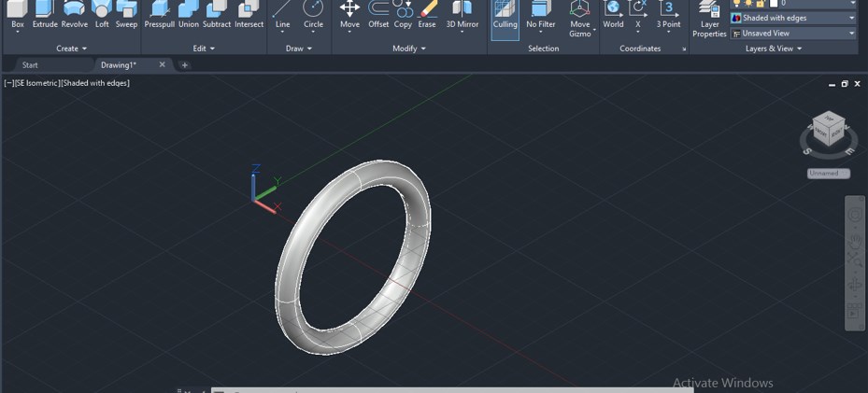Open Layer Properties manager
Viewport: 868px width, 393px height.
point(710,19)
